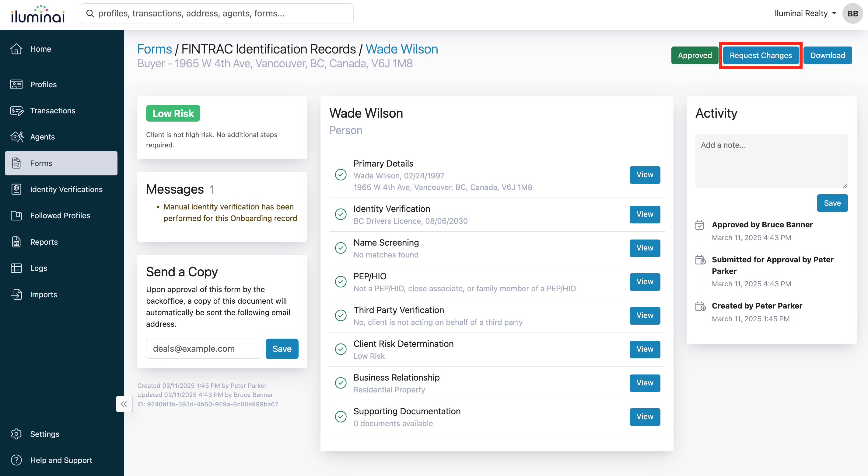Open the BB user avatar menu
The height and width of the screenshot is (476, 868).
pos(852,13)
